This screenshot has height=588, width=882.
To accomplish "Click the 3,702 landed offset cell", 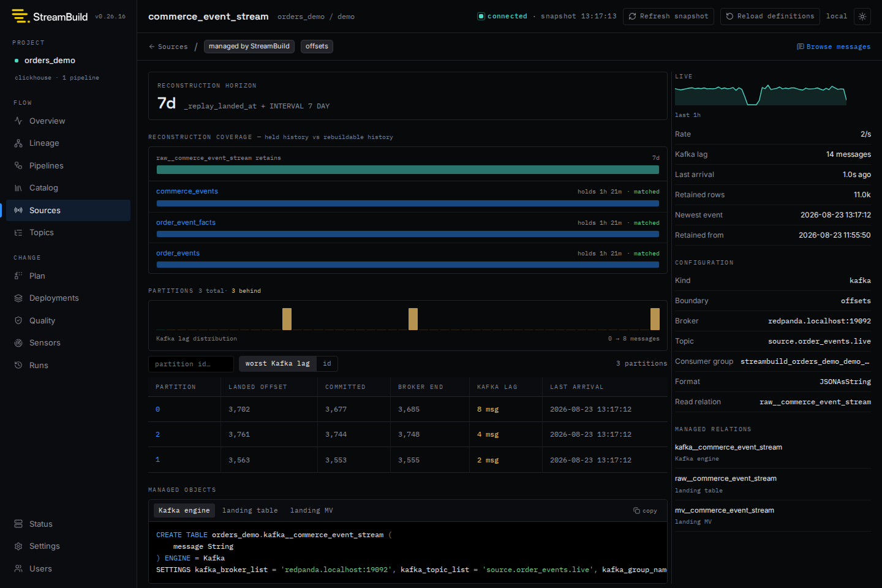I will [x=239, y=409].
